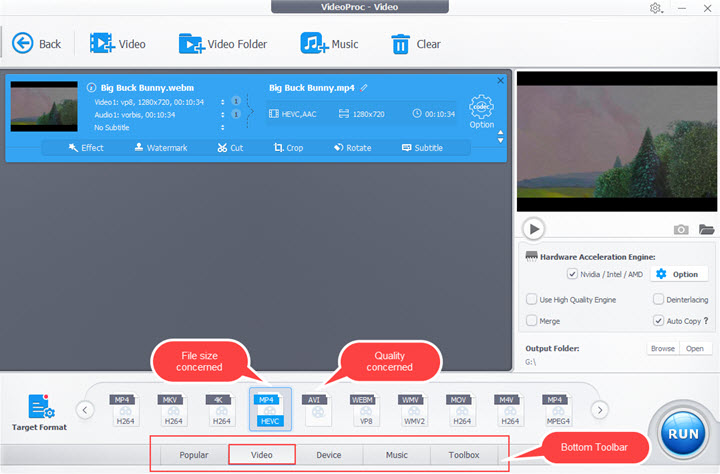Select WEBM VP8 format
The width and height of the screenshot is (720, 474).
tap(366, 409)
